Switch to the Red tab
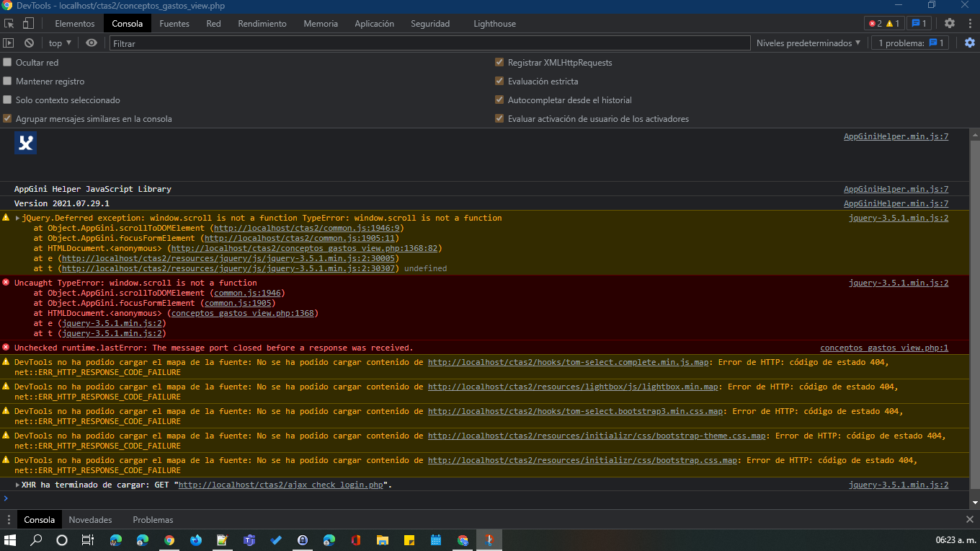 pyautogui.click(x=213, y=24)
